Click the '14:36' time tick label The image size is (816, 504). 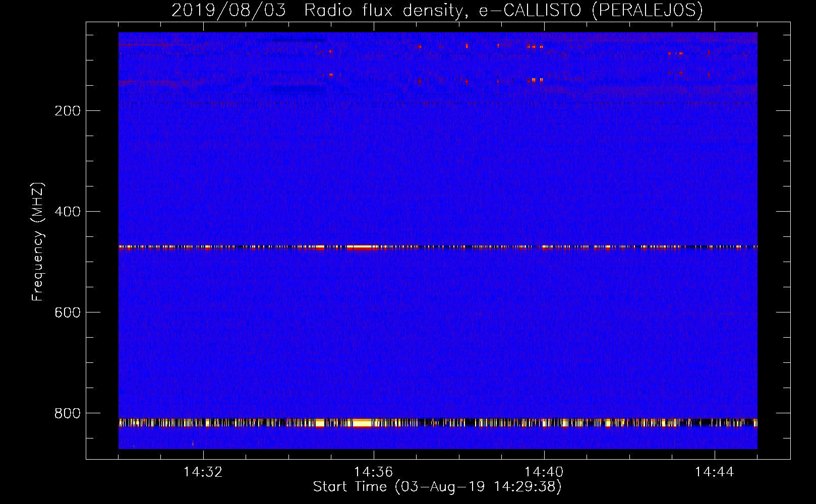point(373,472)
